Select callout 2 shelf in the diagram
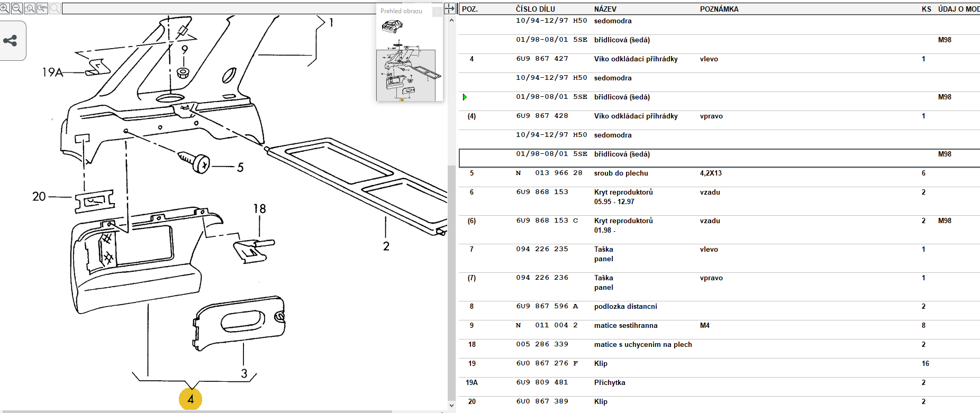This screenshot has height=413, width=980. point(386,246)
